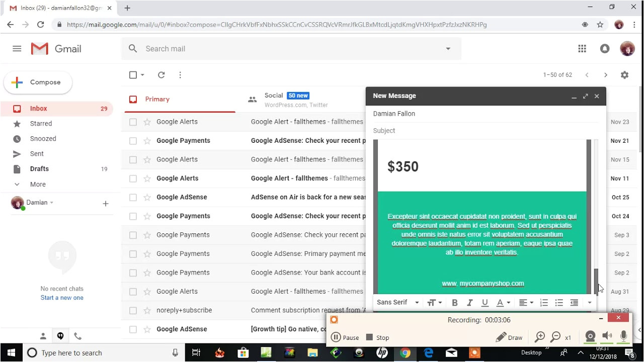
Task: Apply italic formatting to the message text
Action: (469, 302)
